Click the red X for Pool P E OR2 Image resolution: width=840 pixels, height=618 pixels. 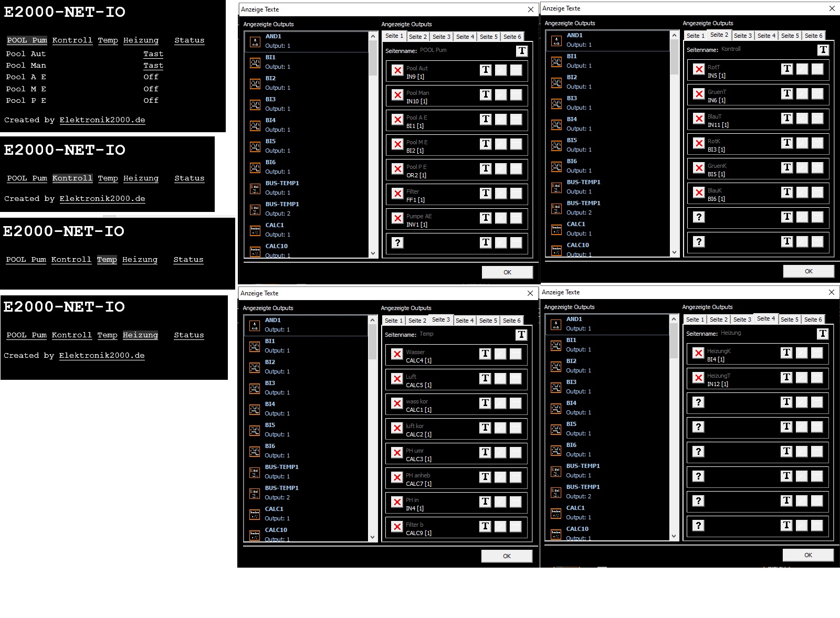pyautogui.click(x=397, y=169)
